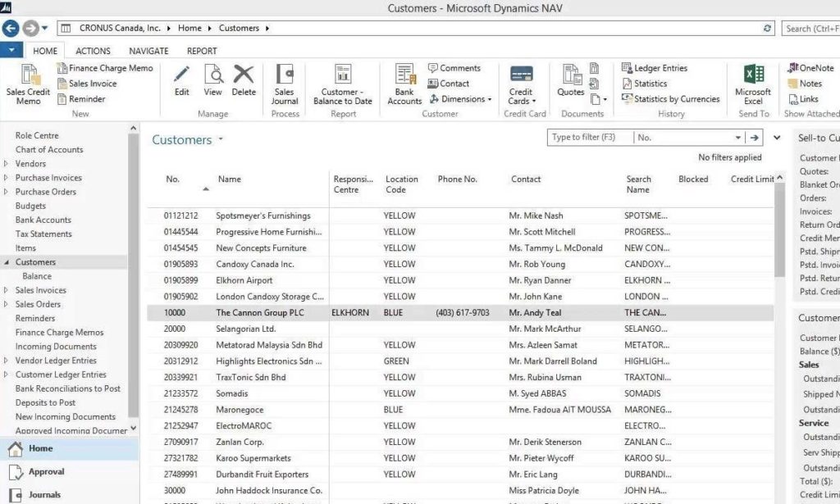Sort by the Name column header
840x504 pixels.
[x=230, y=179]
